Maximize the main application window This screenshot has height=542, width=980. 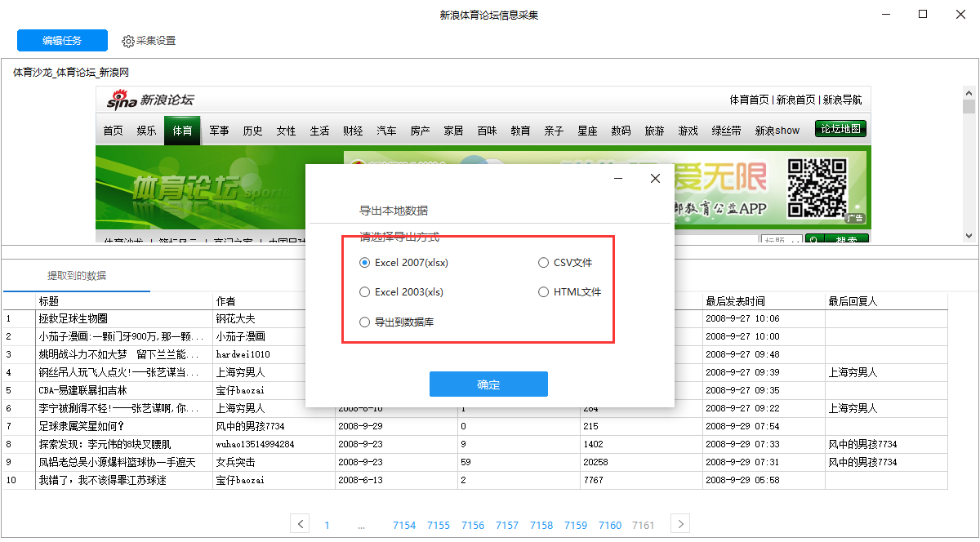pos(923,14)
